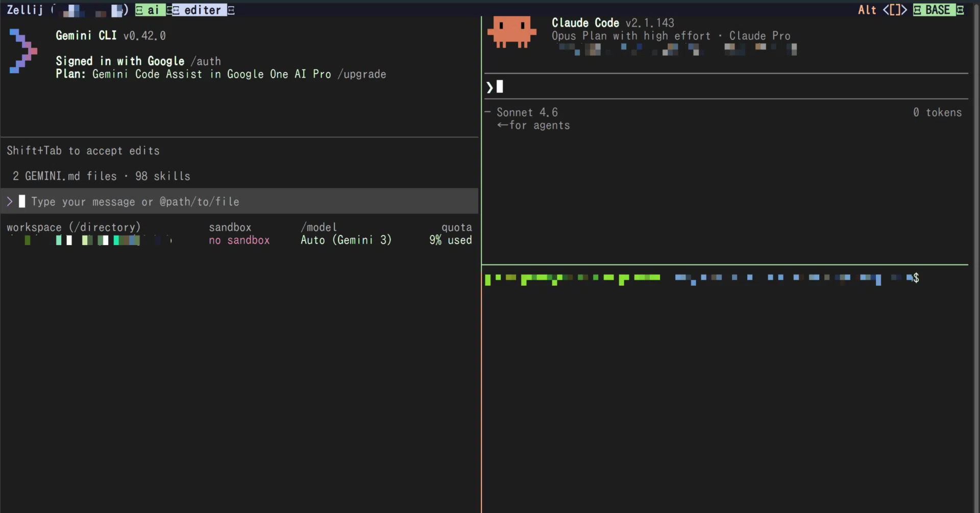Click 'Opus Plan with high effort' text
The image size is (980, 513).
(631, 36)
